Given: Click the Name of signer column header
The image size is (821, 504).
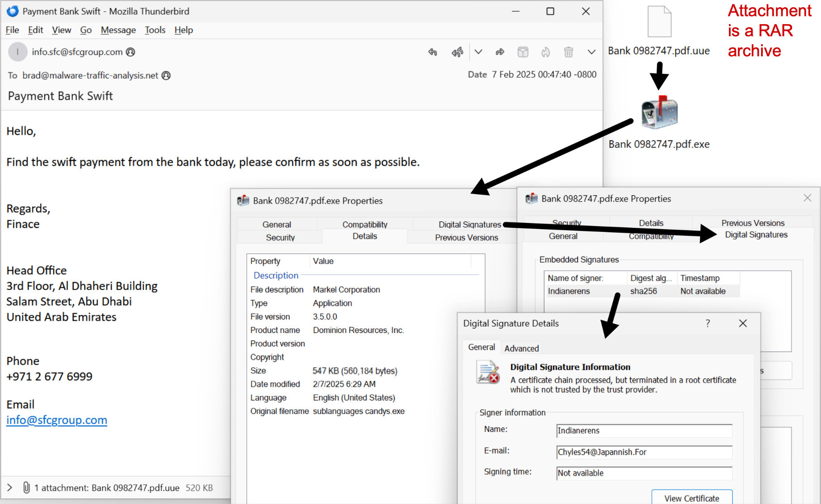Looking at the screenshot, I should (x=585, y=278).
